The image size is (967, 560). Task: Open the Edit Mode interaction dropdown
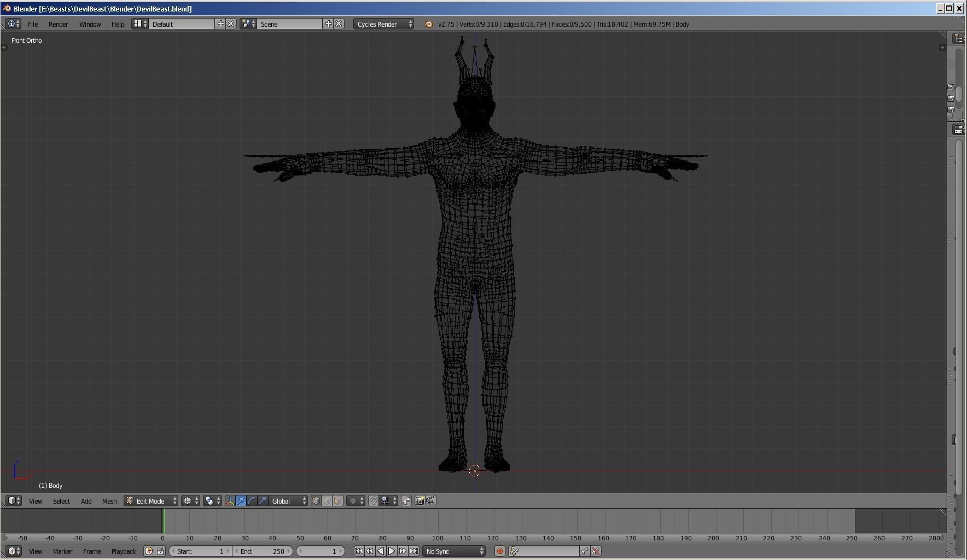(x=151, y=501)
